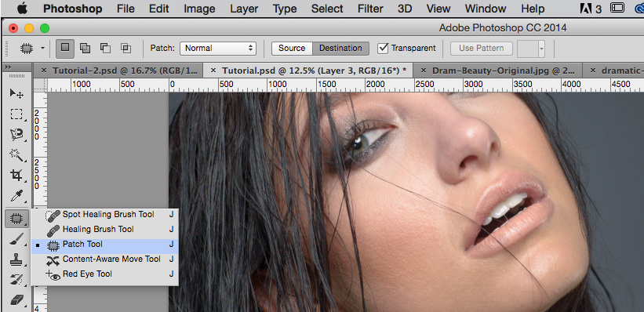The image size is (644, 312).
Task: Click the display icon in menu bar
Action: 617,8
